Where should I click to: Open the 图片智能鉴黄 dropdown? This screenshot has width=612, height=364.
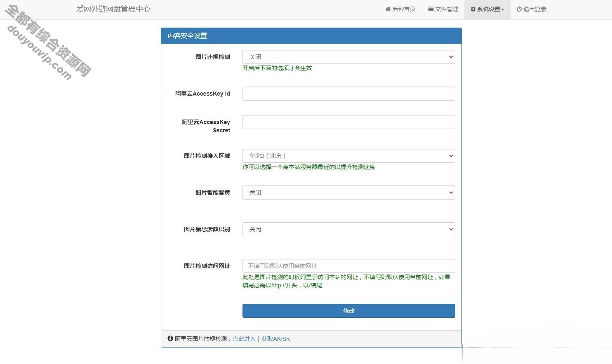(x=348, y=193)
